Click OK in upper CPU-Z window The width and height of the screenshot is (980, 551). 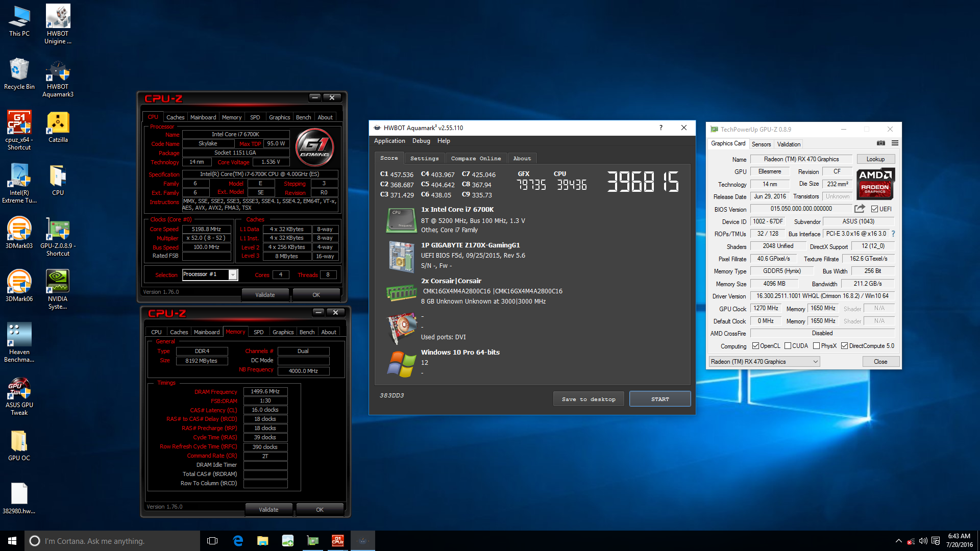316,295
